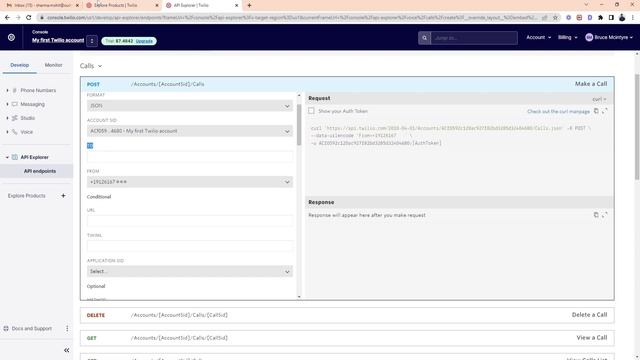Expand the GET View a Call endpoint
Image resolution: width=640 pixels, height=360 pixels.
click(347, 338)
